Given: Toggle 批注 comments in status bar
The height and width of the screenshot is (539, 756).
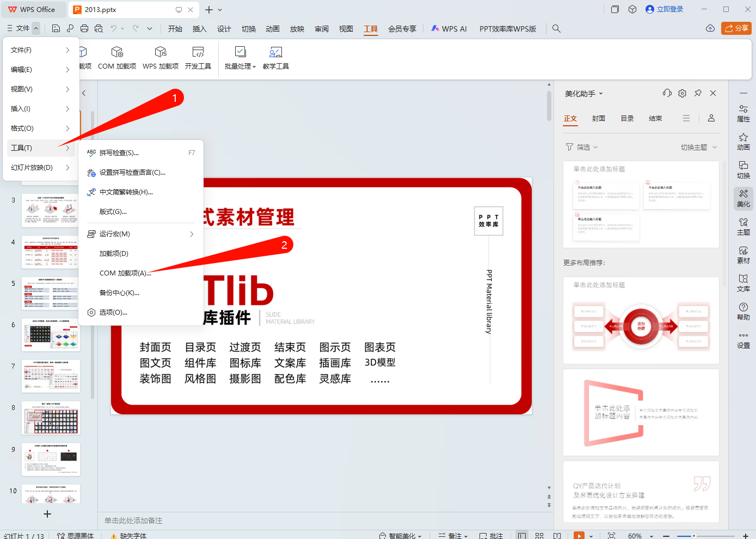Looking at the screenshot, I should pos(491,536).
